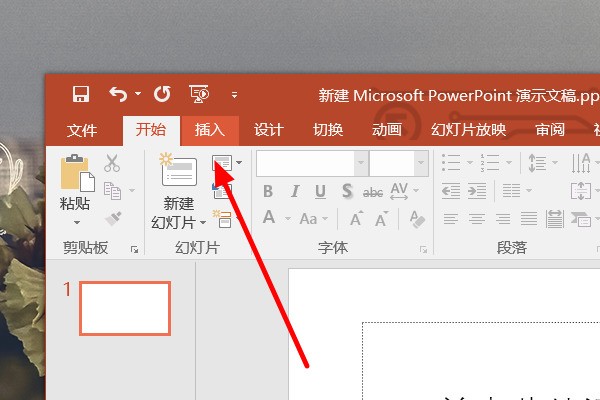Select slide 1 thumbnail in panel
The image size is (600, 400).
(125, 307)
